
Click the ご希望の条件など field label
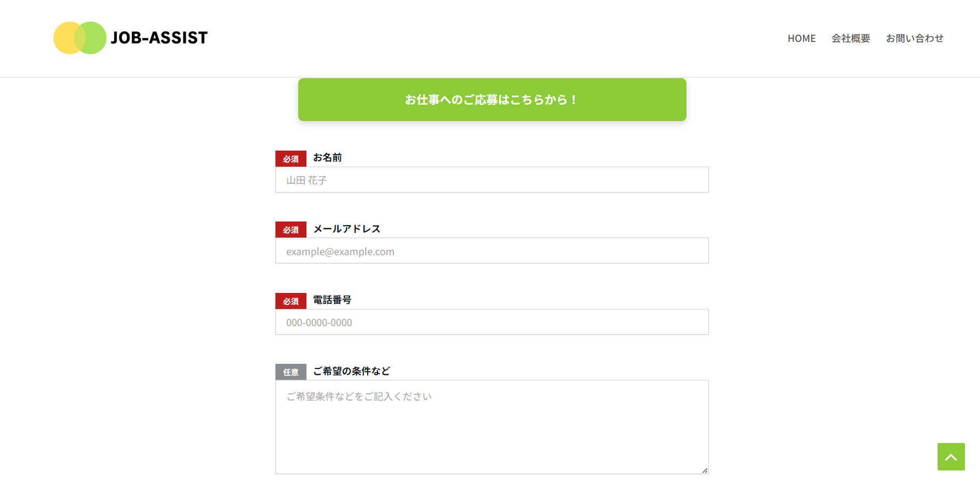click(352, 371)
